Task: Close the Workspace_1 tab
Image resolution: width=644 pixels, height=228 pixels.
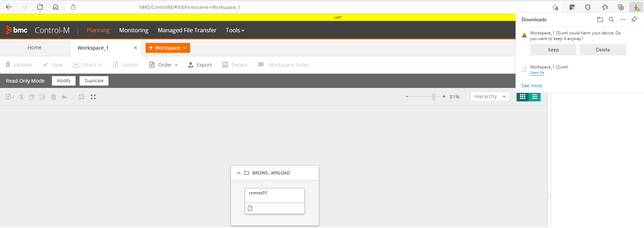Action: click(x=136, y=48)
